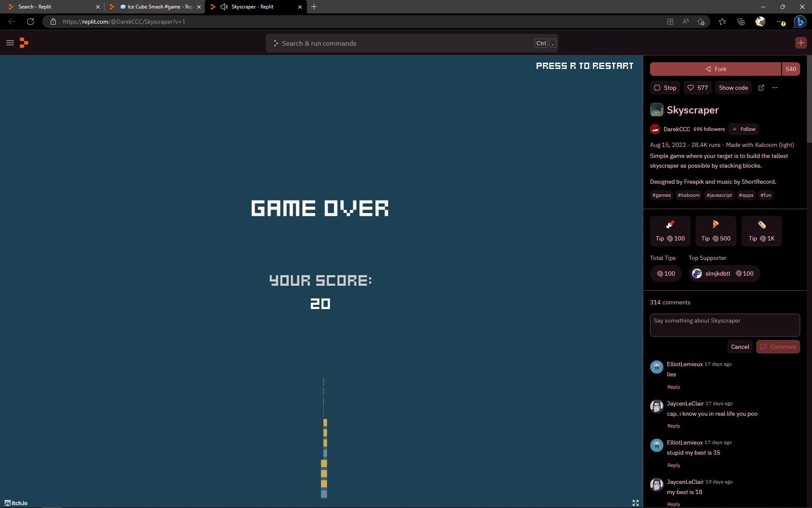Refresh the browser page
This screenshot has height=508, width=812.
click(30, 22)
